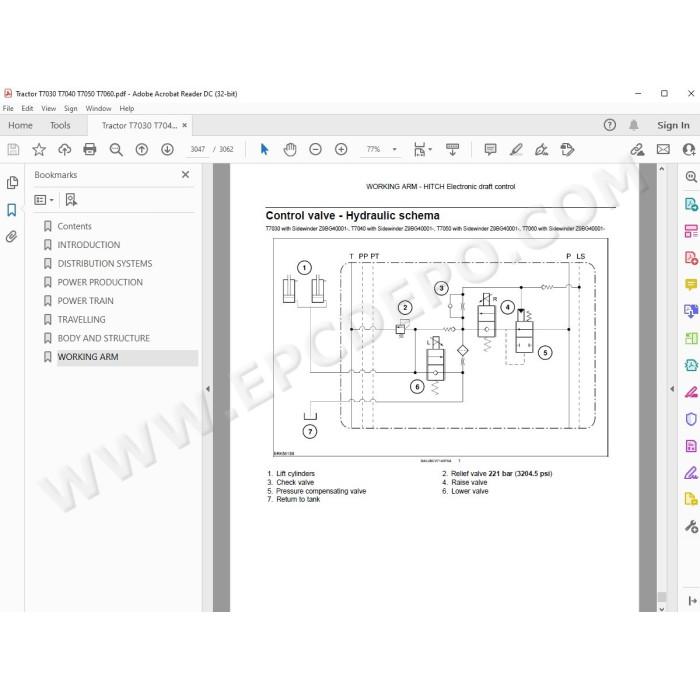Open the Protect shield tool
The image size is (700, 700).
click(691, 419)
